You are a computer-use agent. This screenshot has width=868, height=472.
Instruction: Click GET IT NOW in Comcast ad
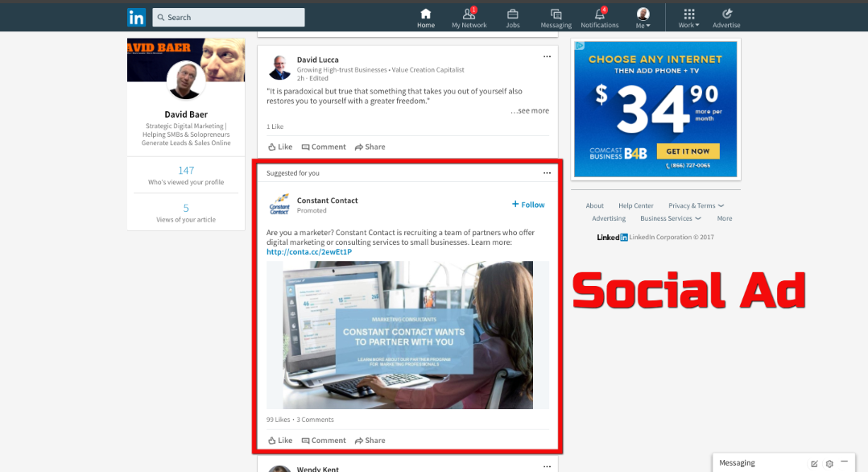point(688,151)
